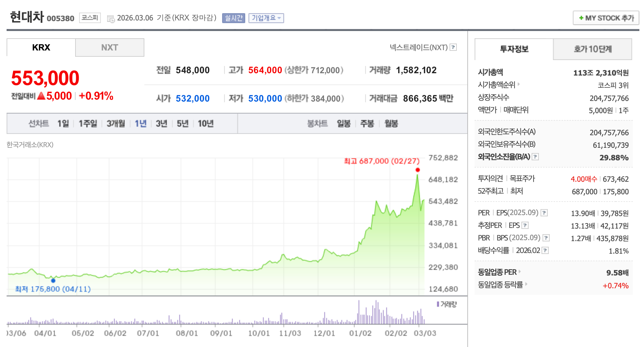Click the 외국인보유주식수 value 61,190,739

point(611,145)
